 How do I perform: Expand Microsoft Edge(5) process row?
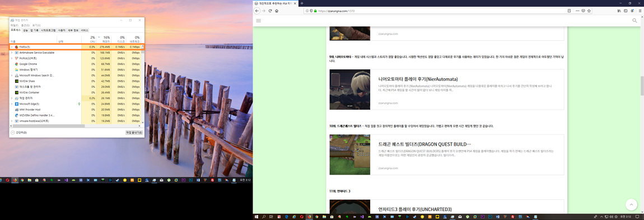click(12, 104)
